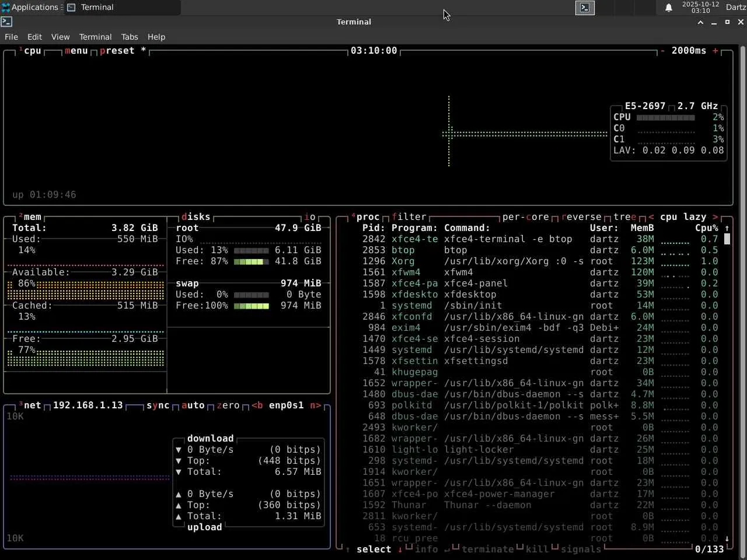Open the Terminal menu in menu bar
The width and height of the screenshot is (747, 560).
[x=95, y=37]
